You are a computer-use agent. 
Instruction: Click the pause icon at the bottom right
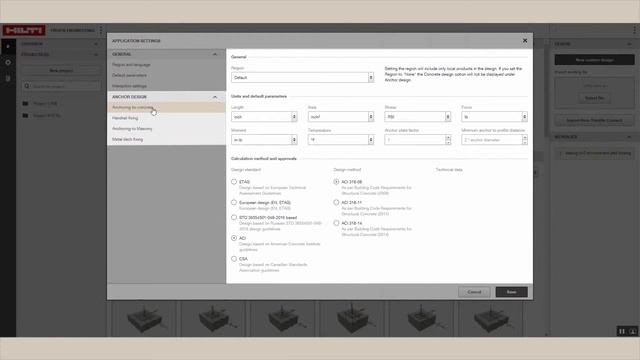tap(622, 331)
